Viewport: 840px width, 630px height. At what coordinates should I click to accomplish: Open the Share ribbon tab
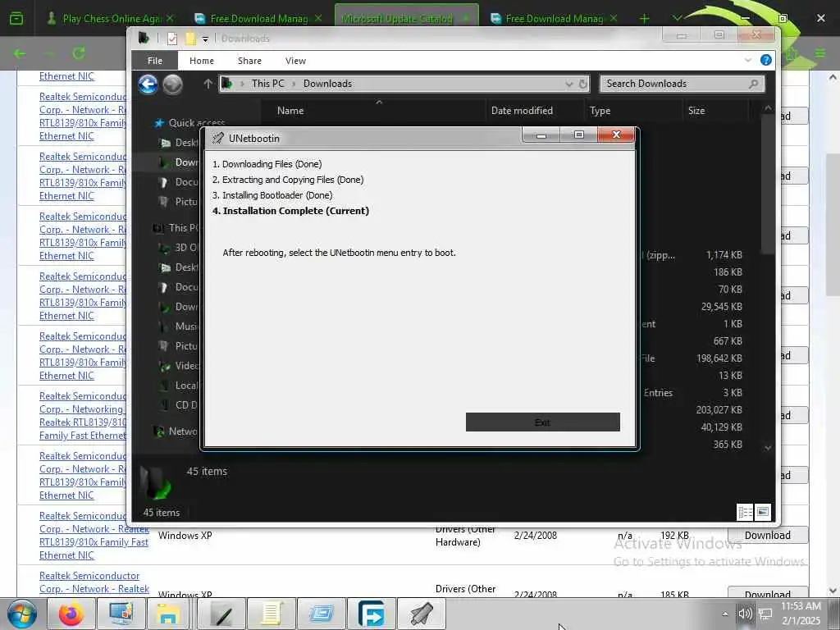pyautogui.click(x=249, y=61)
